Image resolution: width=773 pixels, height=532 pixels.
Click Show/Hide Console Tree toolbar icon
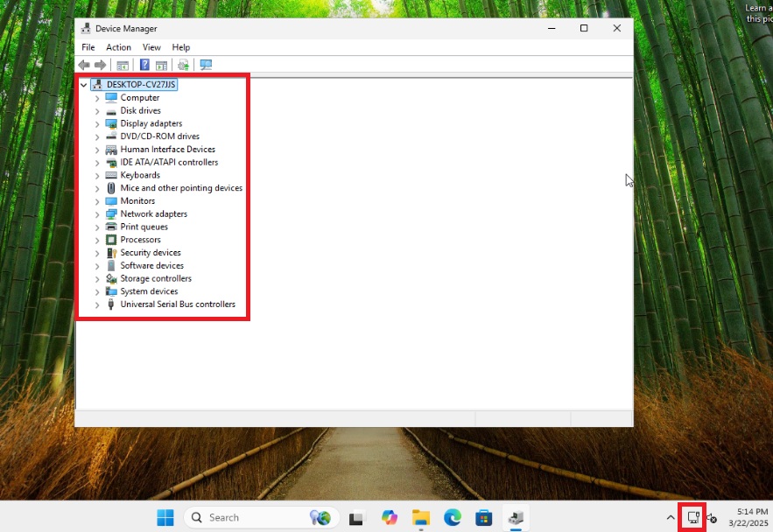123,65
